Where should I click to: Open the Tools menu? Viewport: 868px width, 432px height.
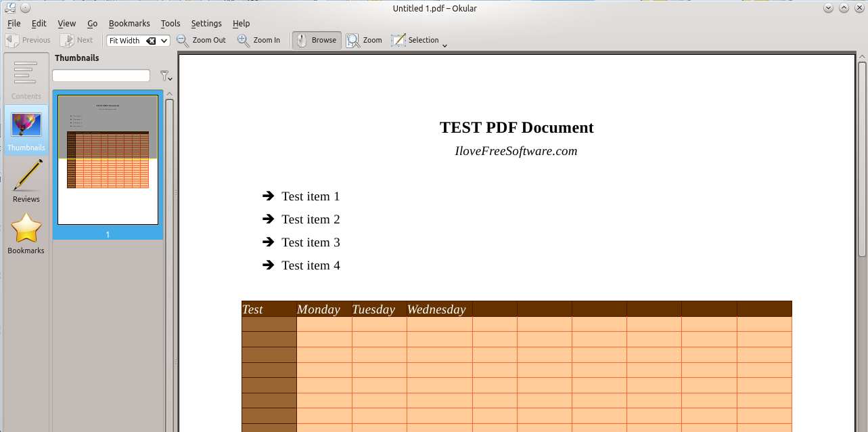[x=170, y=23]
